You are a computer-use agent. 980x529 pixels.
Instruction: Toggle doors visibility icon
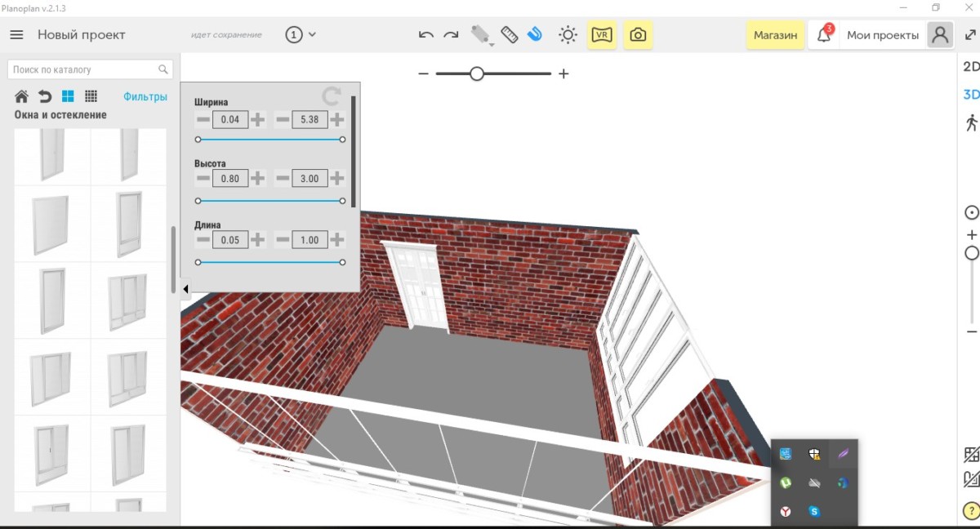(971, 479)
